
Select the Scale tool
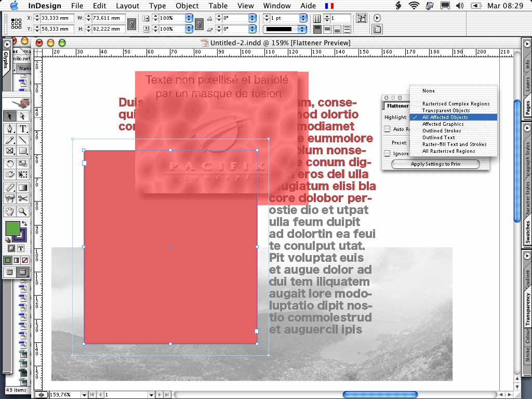pos(22,164)
